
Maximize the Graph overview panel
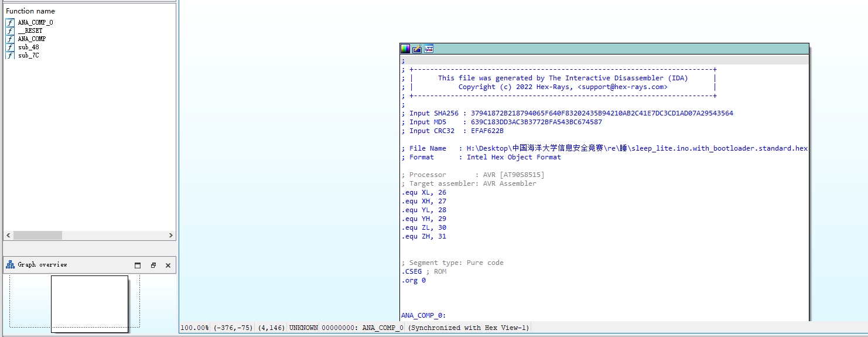[x=138, y=265]
